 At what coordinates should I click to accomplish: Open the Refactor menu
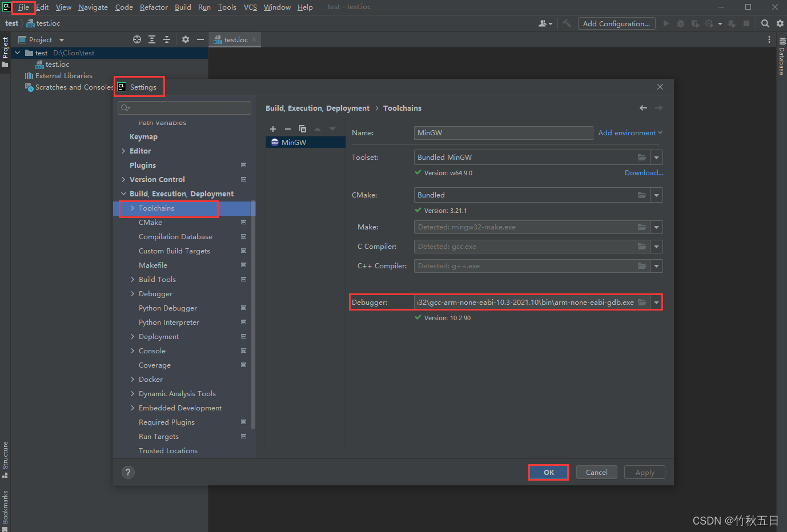(154, 7)
